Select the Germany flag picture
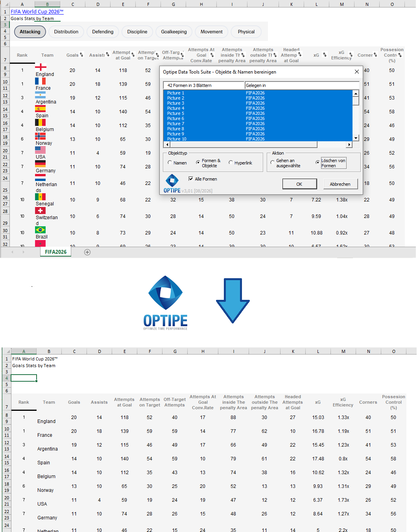 point(40,164)
